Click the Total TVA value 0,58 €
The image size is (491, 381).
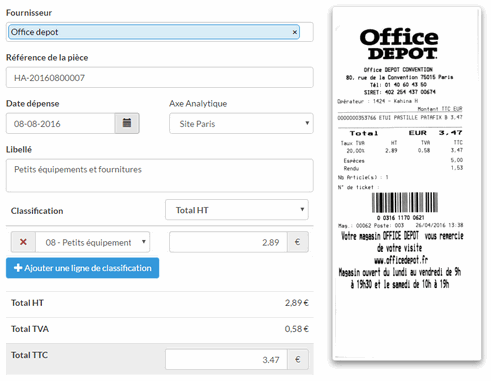coord(297,329)
